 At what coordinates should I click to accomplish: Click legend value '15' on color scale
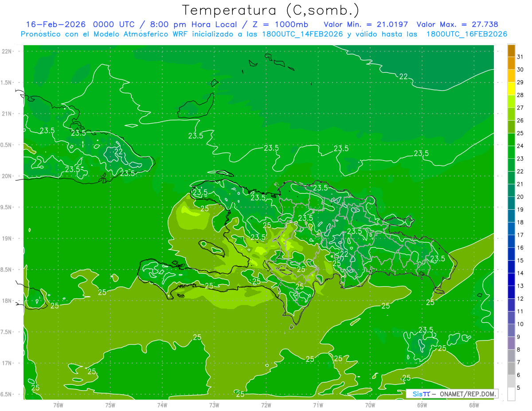point(520,261)
